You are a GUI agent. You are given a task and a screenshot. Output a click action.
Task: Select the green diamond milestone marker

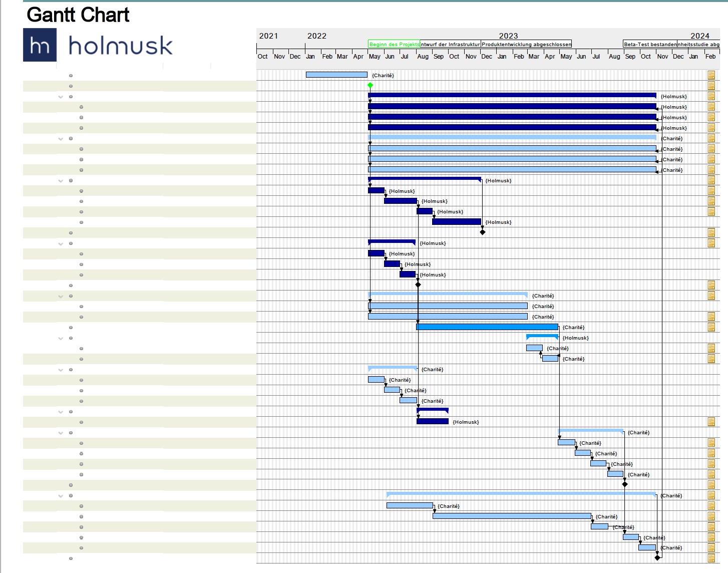[x=370, y=86]
